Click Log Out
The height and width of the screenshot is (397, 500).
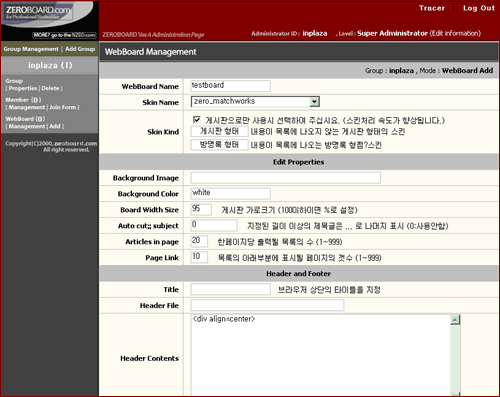click(479, 8)
